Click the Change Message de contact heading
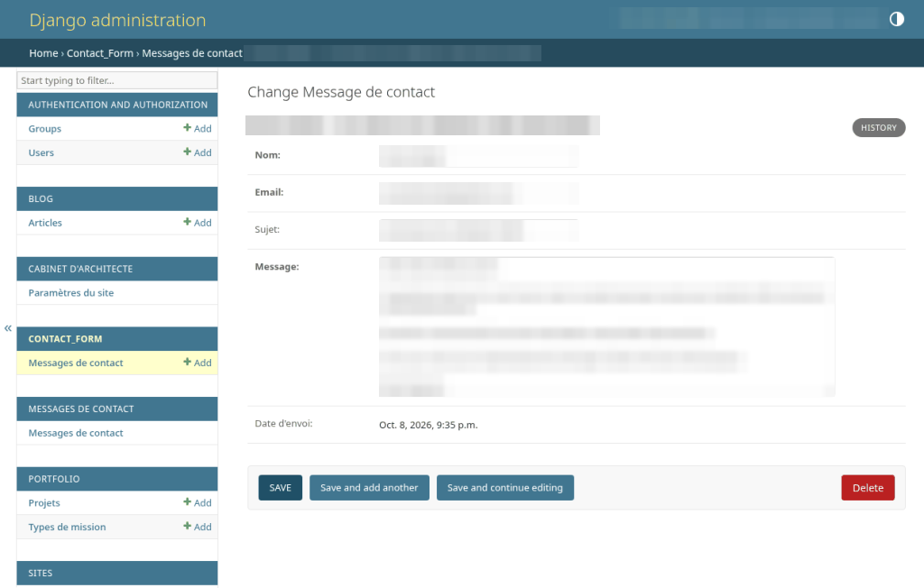This screenshot has width=924, height=588. click(x=341, y=93)
